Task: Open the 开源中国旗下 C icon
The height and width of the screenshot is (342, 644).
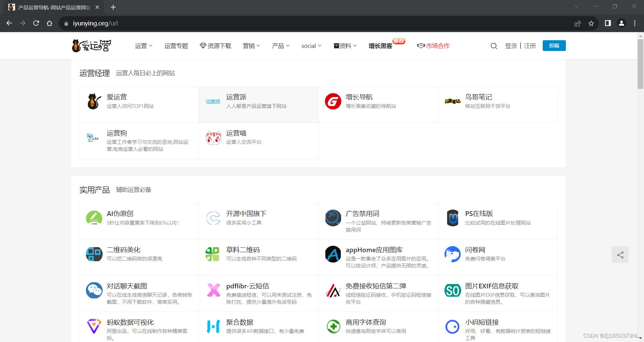Action: (213, 218)
